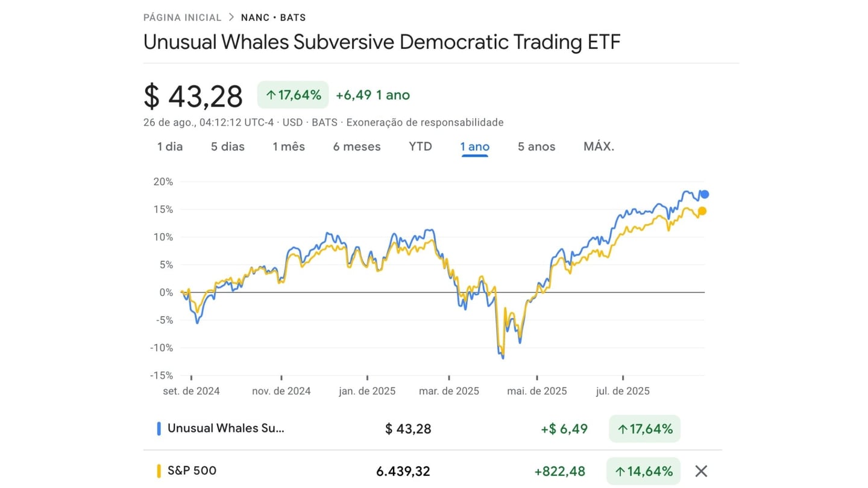
Task: Open the NANC • BATS ticker link
Action: pos(273,17)
